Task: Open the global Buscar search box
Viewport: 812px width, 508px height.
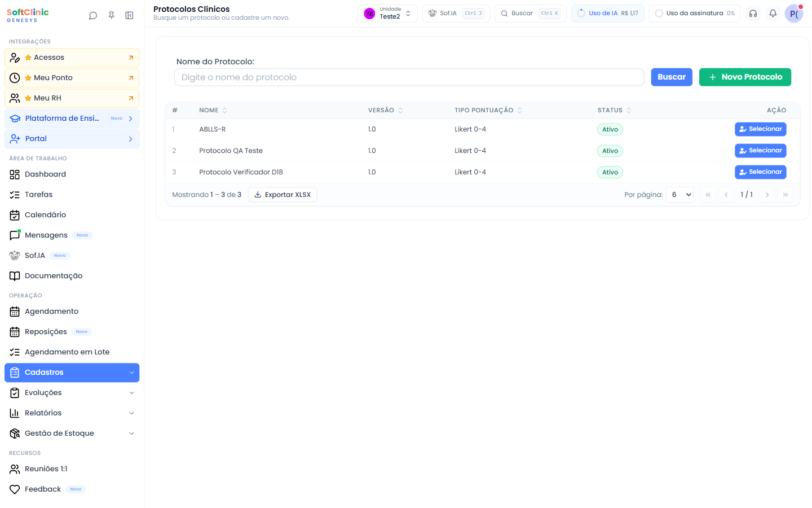Action: (530, 14)
